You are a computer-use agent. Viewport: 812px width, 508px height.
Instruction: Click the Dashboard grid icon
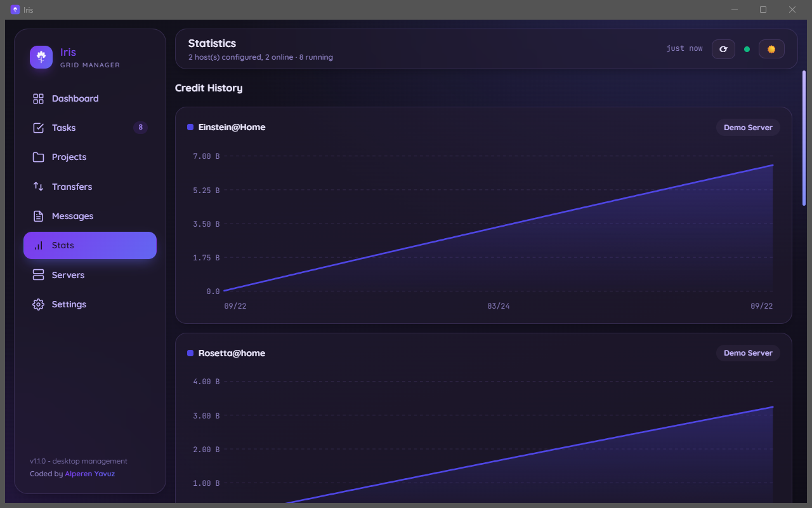pyautogui.click(x=38, y=98)
